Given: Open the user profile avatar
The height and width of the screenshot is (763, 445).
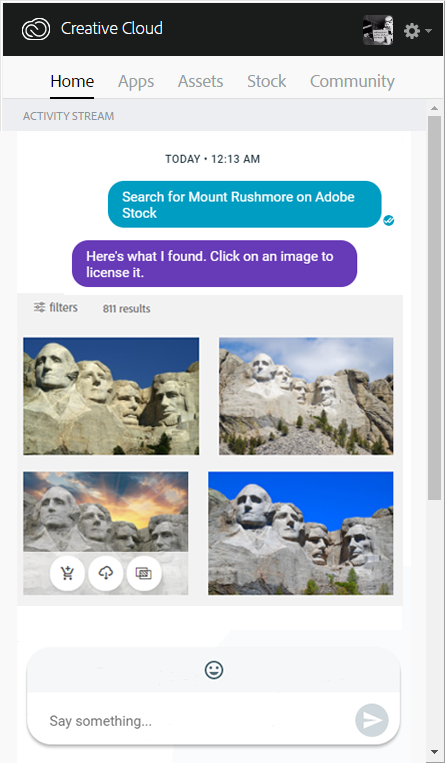Looking at the screenshot, I should point(378,30).
